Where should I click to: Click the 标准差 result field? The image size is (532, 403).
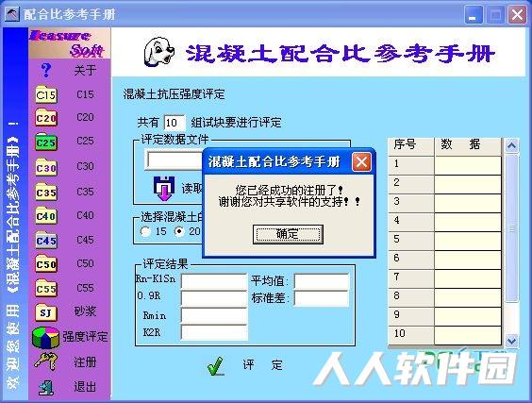click(322, 299)
